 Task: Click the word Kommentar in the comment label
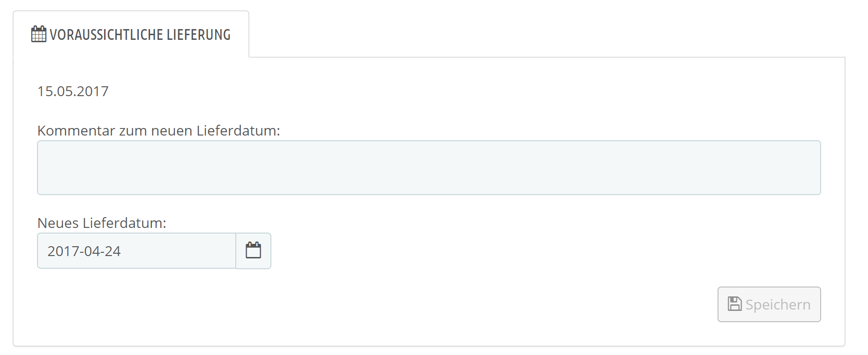[76, 130]
